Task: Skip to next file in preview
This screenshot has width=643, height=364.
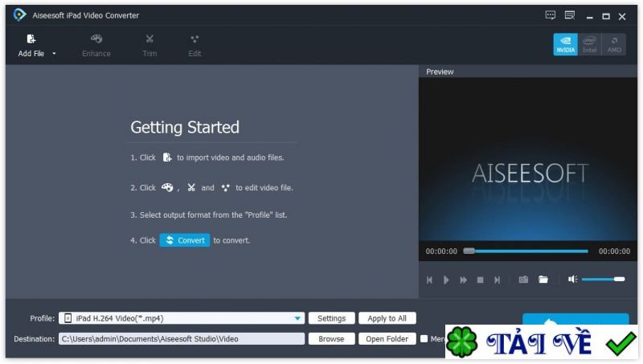Action: click(497, 280)
